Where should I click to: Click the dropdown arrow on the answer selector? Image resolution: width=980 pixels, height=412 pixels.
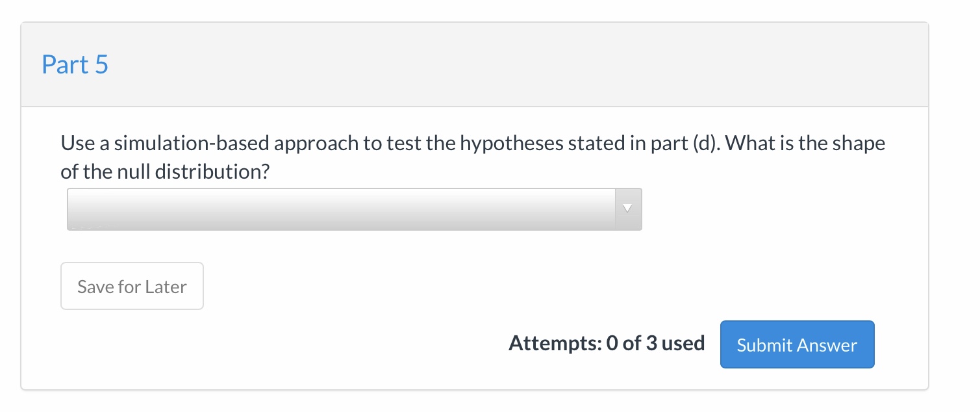click(x=627, y=209)
